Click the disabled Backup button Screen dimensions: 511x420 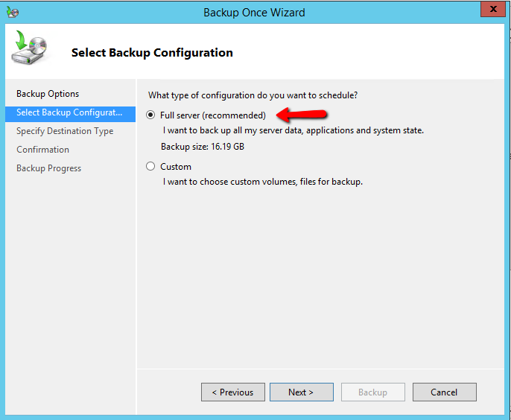[372, 392]
